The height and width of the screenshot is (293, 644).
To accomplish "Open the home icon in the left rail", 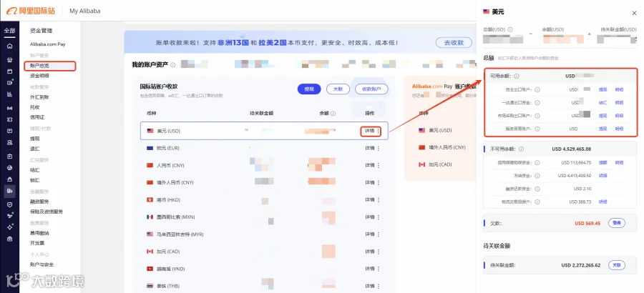I will click(x=9, y=46).
